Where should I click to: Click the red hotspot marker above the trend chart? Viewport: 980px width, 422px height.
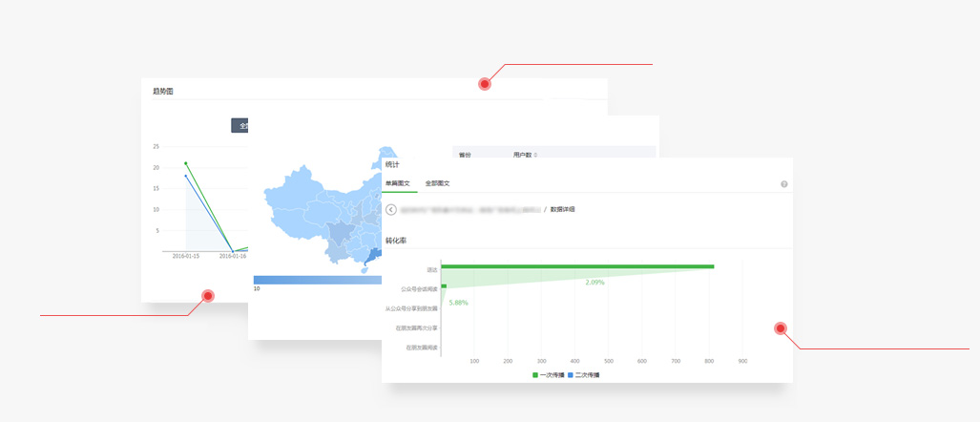click(x=485, y=84)
